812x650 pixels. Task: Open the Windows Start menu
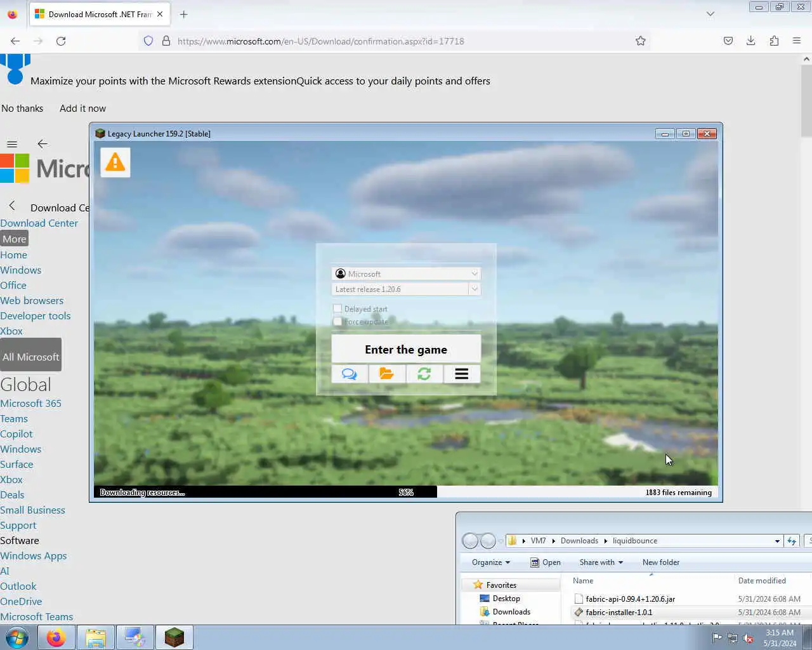tap(17, 637)
